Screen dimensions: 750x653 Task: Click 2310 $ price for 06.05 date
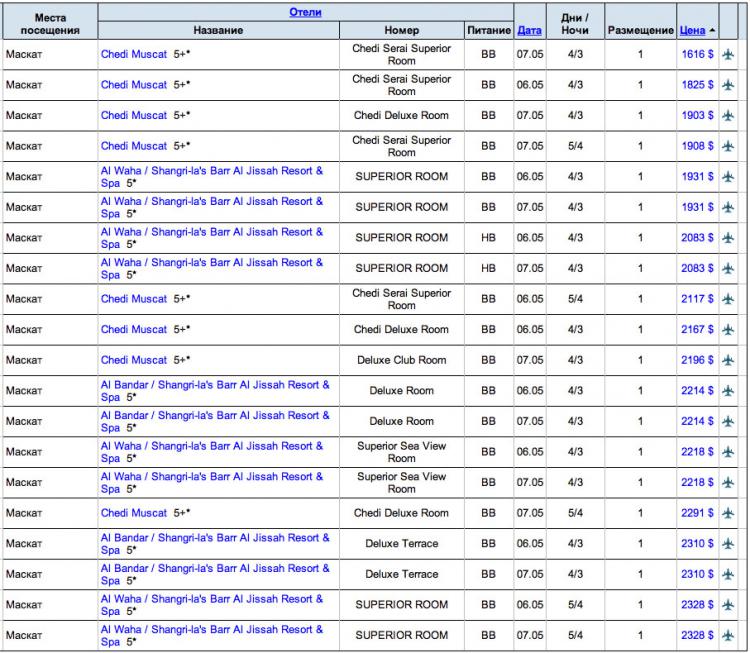tap(697, 544)
